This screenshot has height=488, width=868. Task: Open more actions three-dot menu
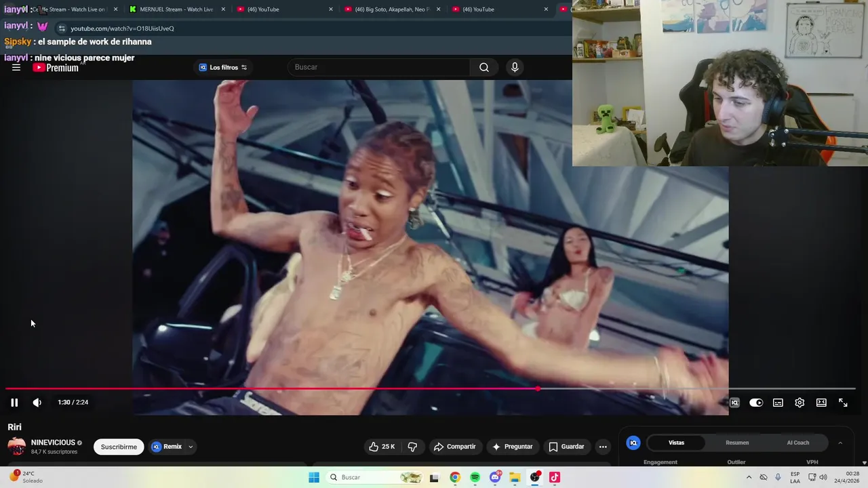[x=603, y=447]
